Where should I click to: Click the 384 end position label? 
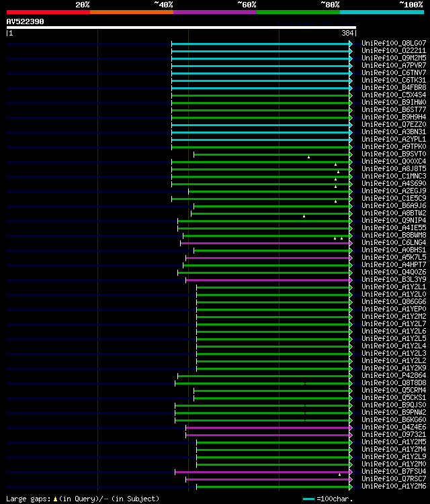(x=347, y=33)
